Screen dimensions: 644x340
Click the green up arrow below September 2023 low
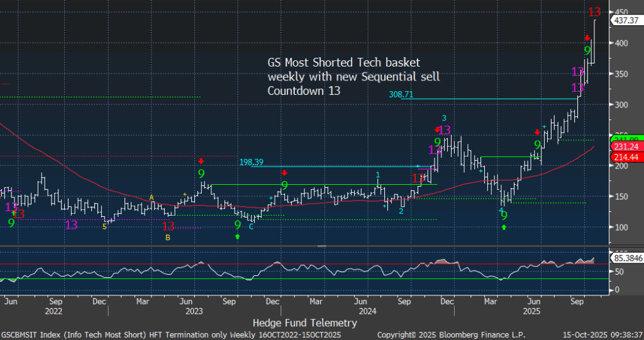pyautogui.click(x=238, y=236)
